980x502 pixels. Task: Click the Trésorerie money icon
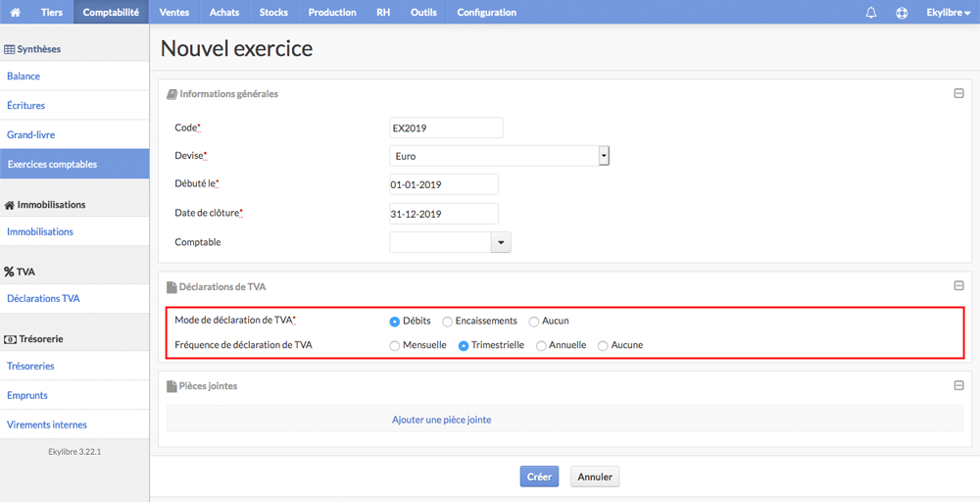point(10,339)
